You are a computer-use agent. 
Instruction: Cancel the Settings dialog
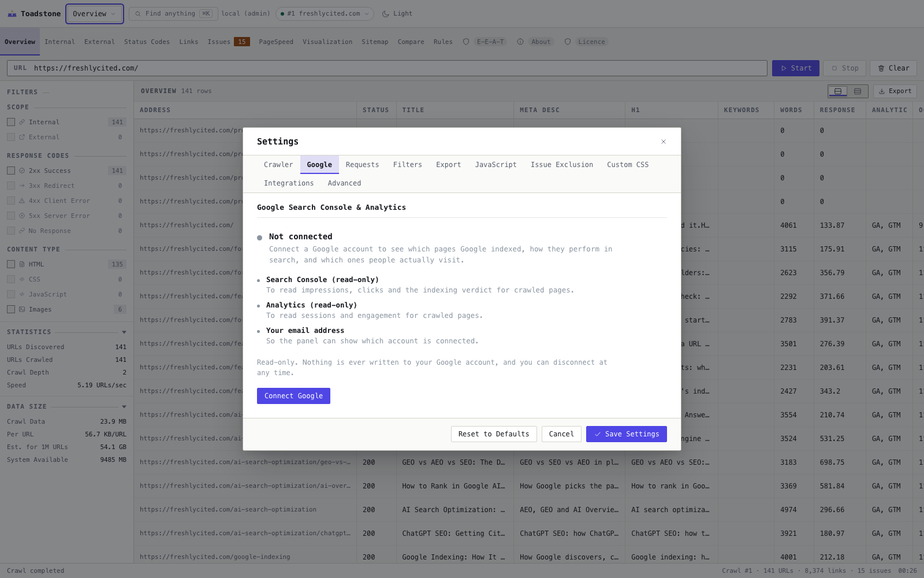(561, 434)
